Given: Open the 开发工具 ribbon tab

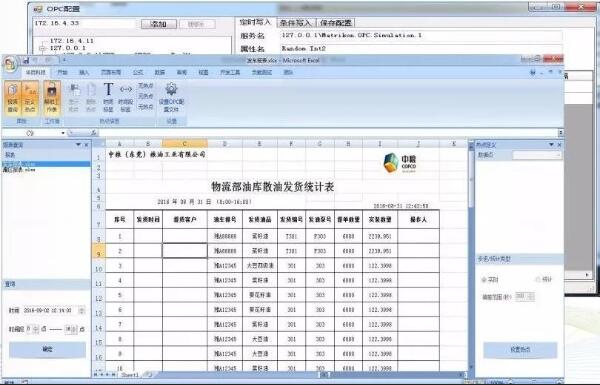Looking at the screenshot, I should [x=230, y=72].
